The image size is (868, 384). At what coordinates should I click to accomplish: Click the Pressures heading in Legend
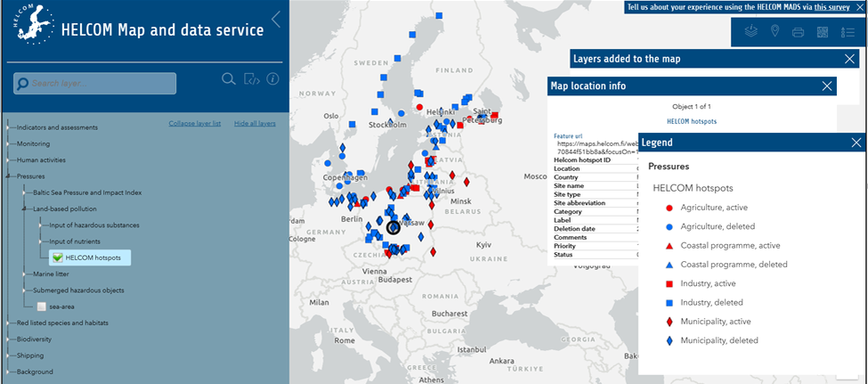(669, 167)
